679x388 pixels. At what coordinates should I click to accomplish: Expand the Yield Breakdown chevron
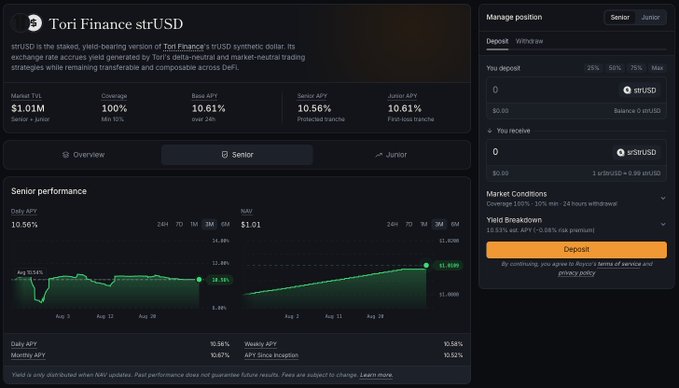coord(663,224)
